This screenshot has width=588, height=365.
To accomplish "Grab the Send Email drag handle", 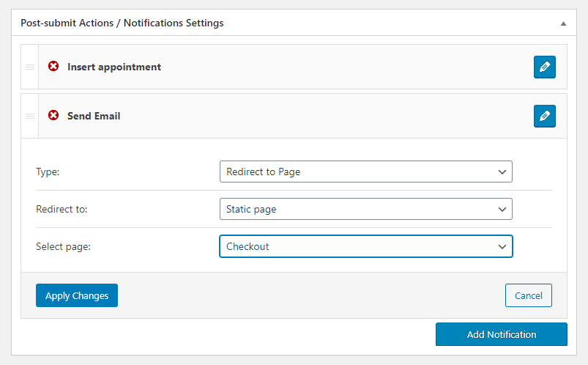I will click(30, 116).
